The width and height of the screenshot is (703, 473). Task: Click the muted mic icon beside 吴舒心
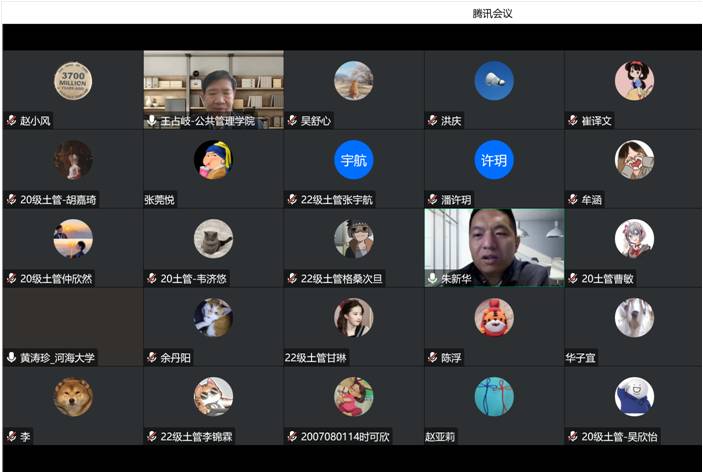tap(292, 121)
